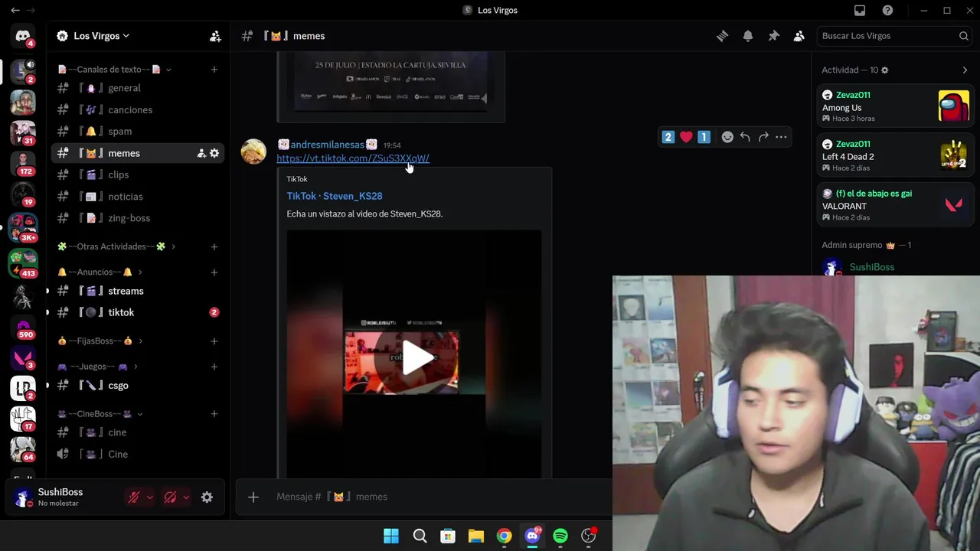Screen dimensions: 980x551
Task: Add a channel to the CineBoss category
Action: click(x=214, y=414)
